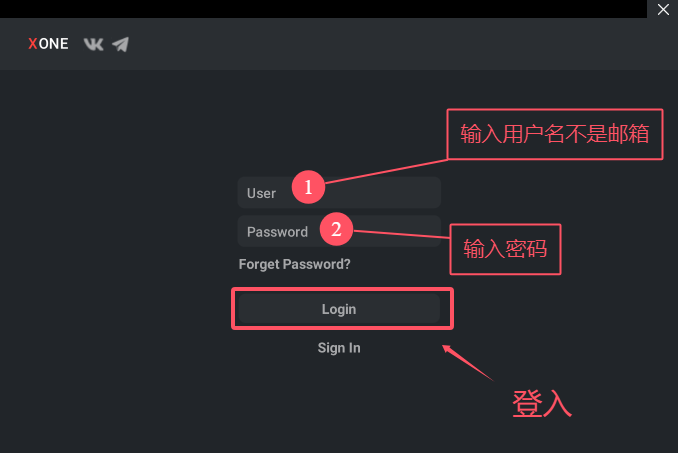Open the Forget Password? link
678x453 pixels.
tap(294, 265)
